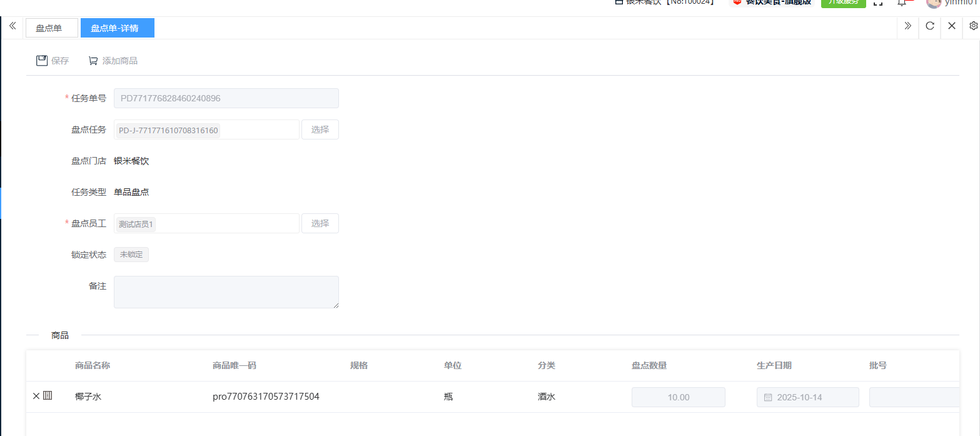Click into the 备注 remarks textarea

226,292
